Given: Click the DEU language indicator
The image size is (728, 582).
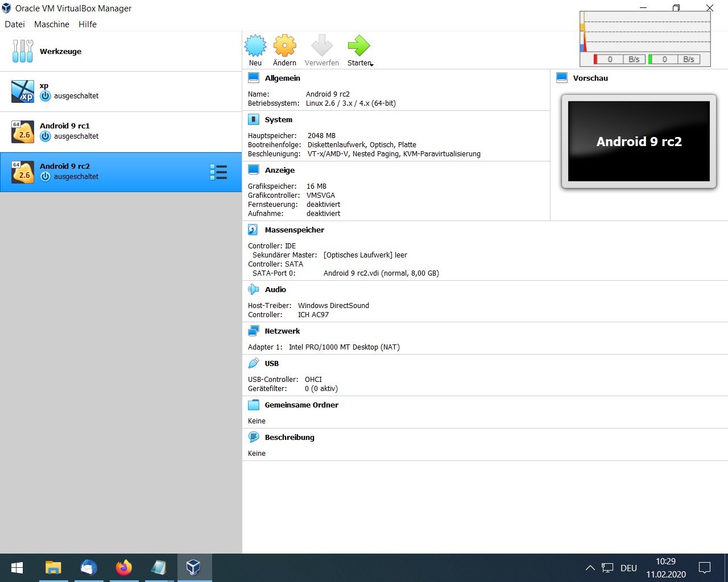Looking at the screenshot, I should 628,568.
